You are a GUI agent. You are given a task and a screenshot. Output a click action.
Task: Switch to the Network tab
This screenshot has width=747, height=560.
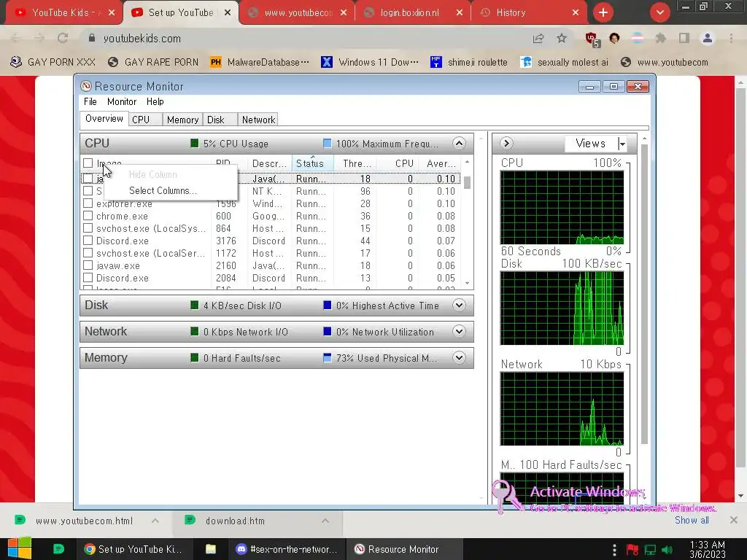(x=258, y=120)
